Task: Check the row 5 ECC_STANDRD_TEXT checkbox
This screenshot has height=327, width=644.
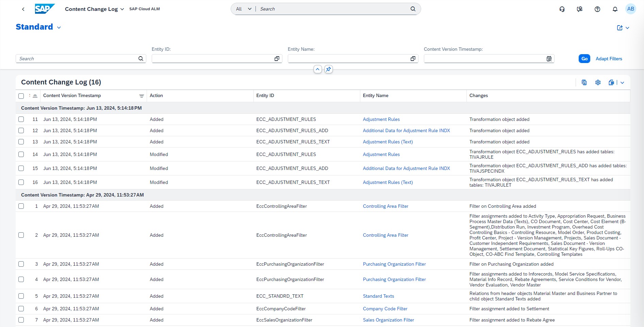Action: coord(21,296)
